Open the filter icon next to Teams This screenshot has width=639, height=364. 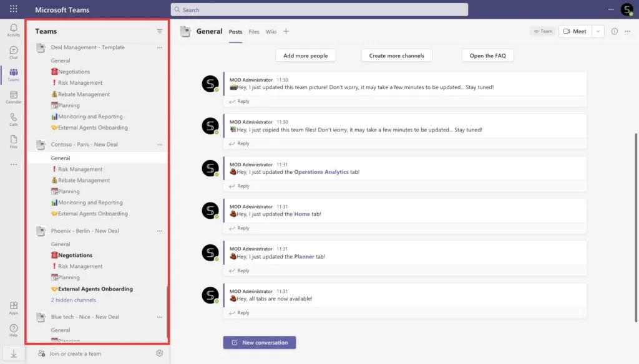tap(160, 31)
